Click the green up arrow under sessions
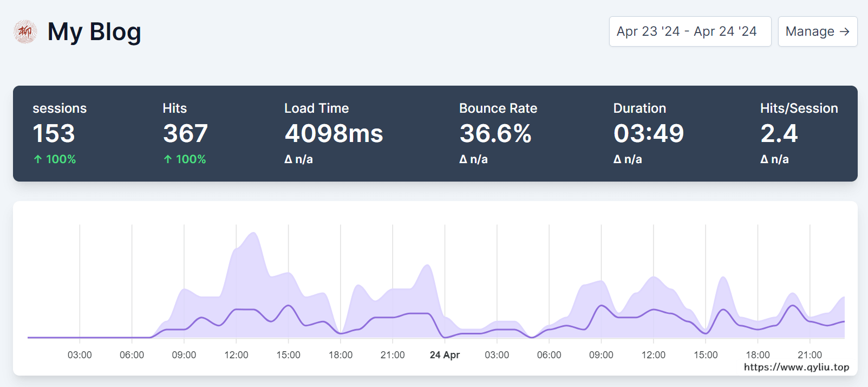The image size is (868, 387). (x=38, y=159)
